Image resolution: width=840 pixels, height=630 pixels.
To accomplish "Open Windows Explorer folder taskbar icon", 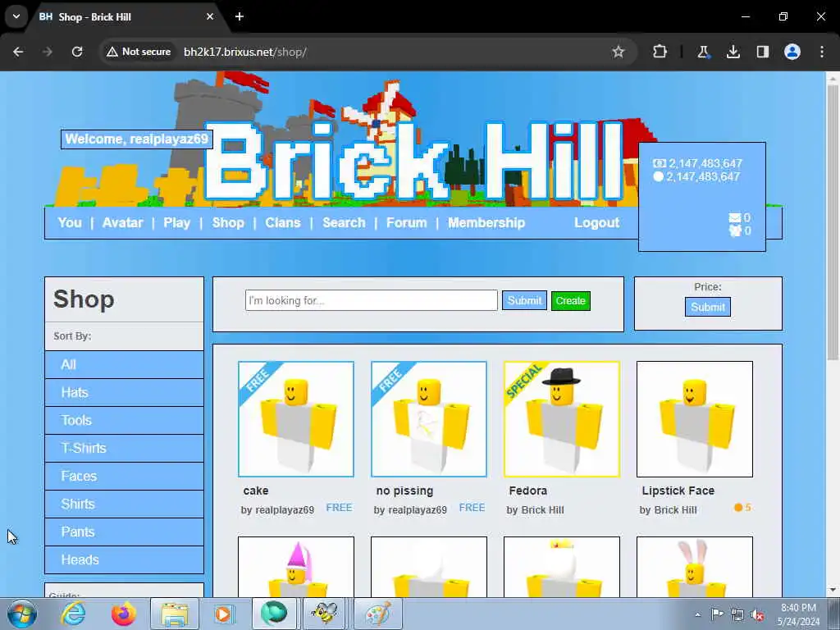I will click(174, 614).
